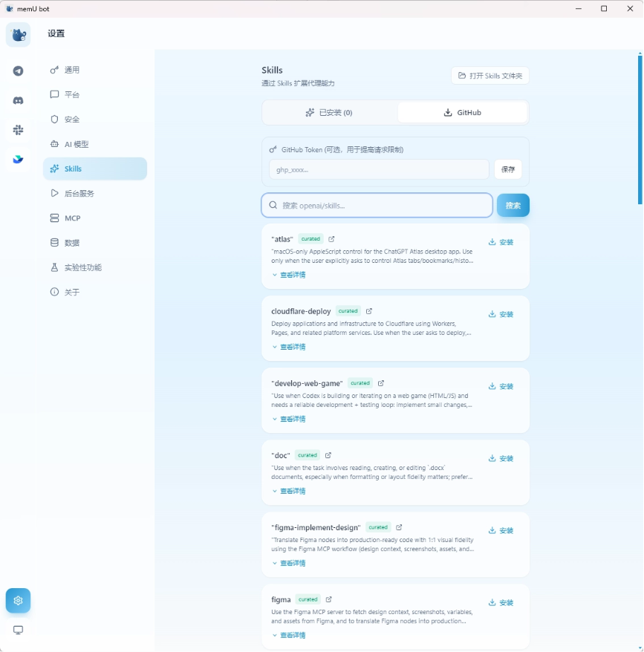Expand 查看详情 for cloudflare-deploy

289,347
